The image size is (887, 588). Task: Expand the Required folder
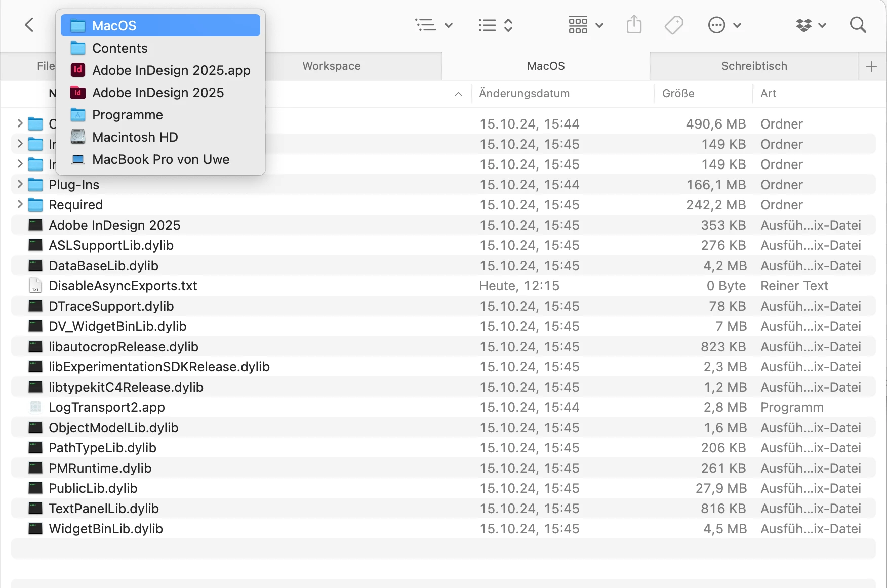20,204
